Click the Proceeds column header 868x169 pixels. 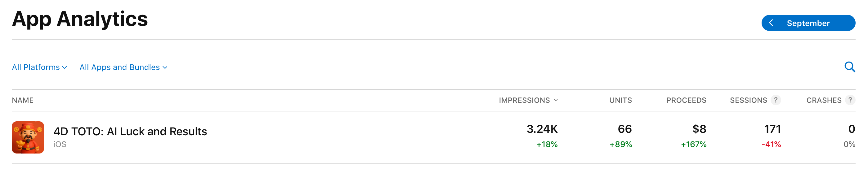686,100
